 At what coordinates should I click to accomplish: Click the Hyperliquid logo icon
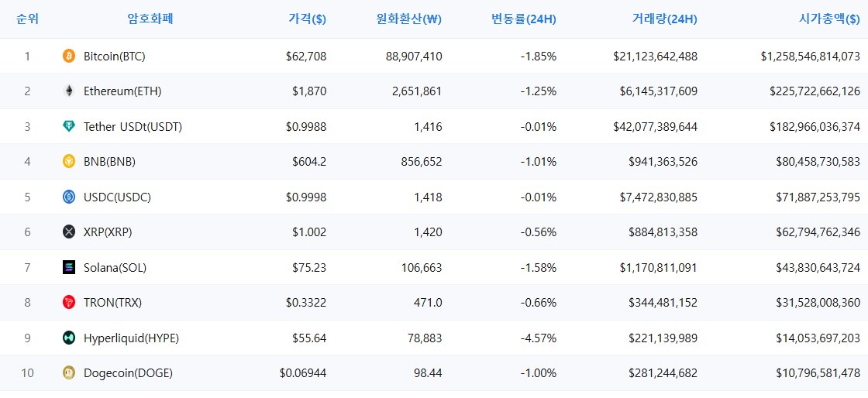(69, 338)
